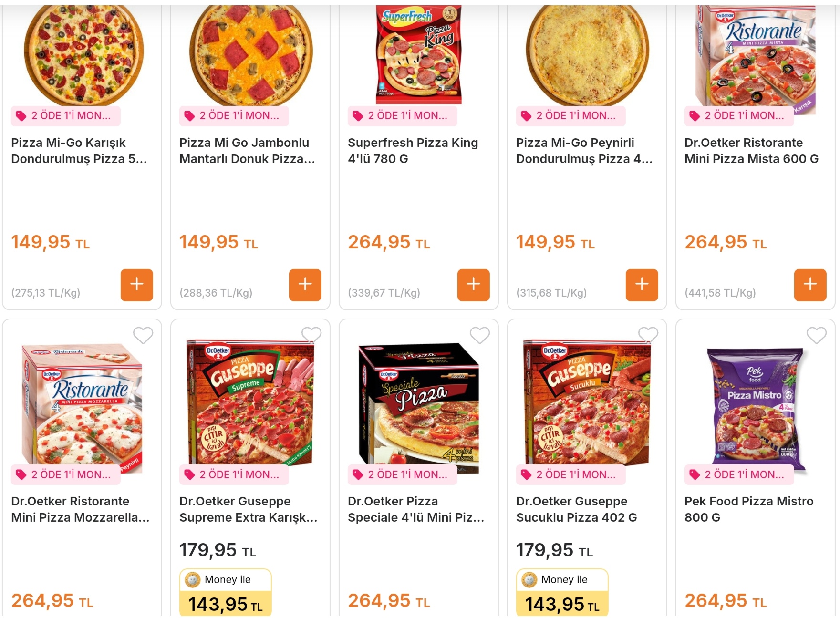Toggle favorite heart on Pek Food Pizza Mistro
Image resolution: width=840 pixels, height=628 pixels.
coord(816,335)
